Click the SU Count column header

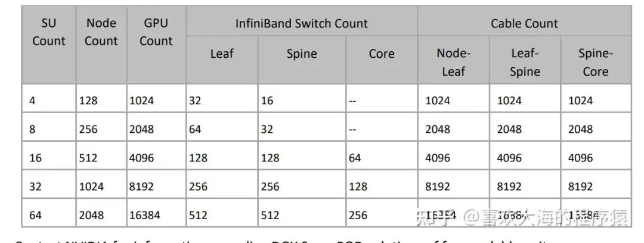tap(48, 32)
